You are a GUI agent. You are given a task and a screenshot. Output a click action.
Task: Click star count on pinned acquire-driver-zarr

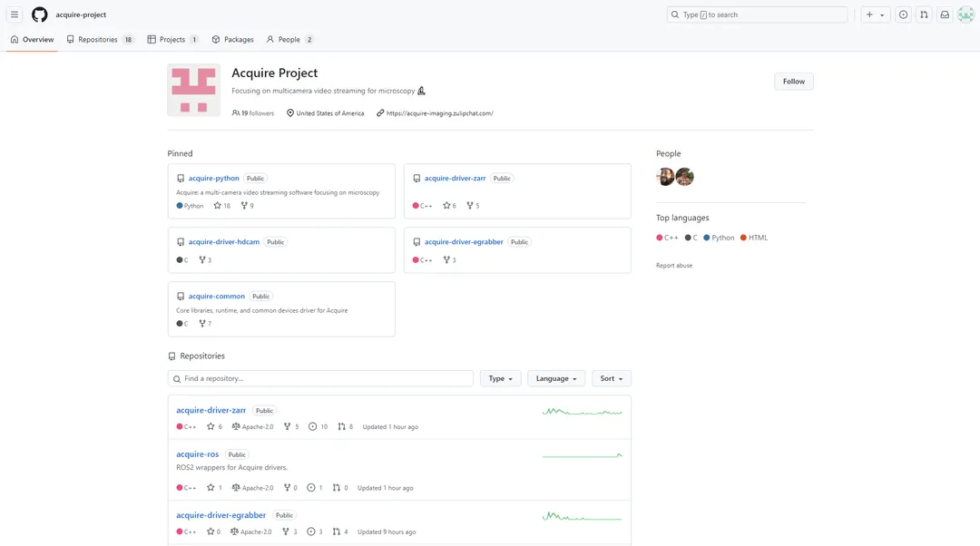tap(449, 206)
